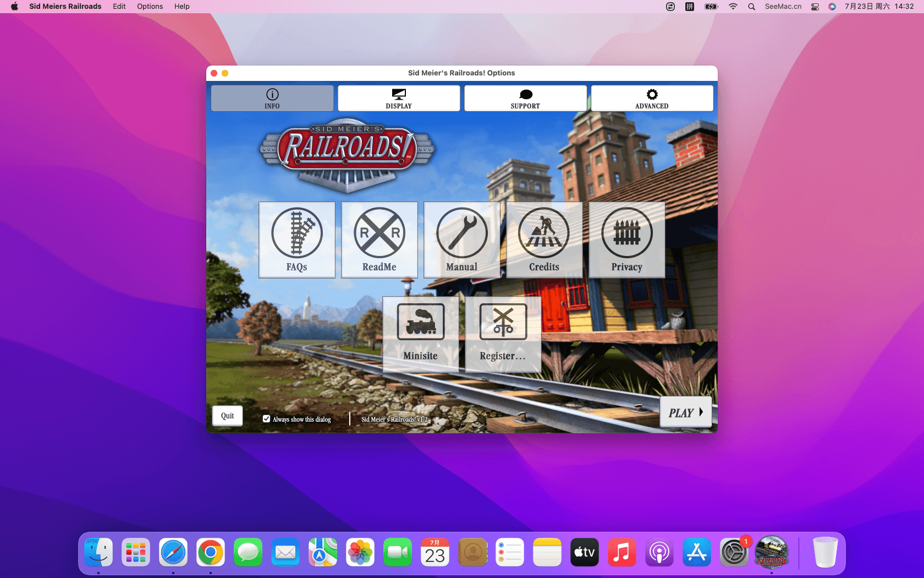Screen dimensions: 924x578
Task: Launch Safari from the Dock
Action: pos(173,552)
